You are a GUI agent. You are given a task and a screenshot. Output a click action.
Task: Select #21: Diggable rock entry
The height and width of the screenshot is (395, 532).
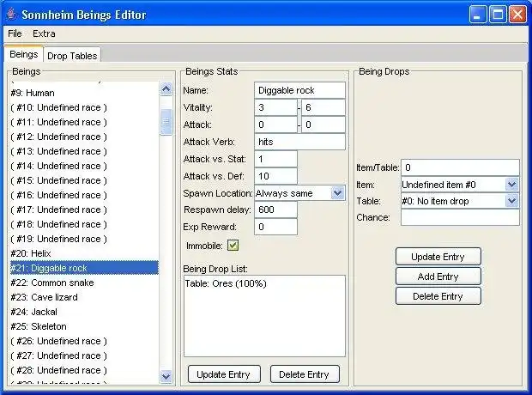click(84, 268)
